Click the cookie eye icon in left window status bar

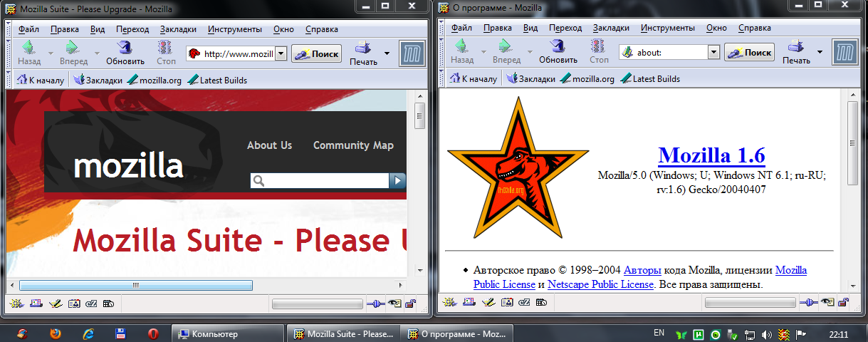(x=394, y=304)
